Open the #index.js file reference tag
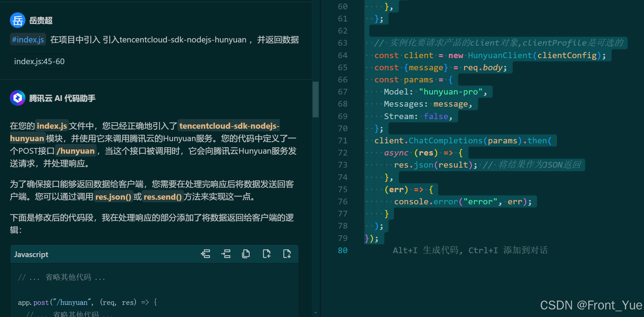644x317 pixels. 28,40
